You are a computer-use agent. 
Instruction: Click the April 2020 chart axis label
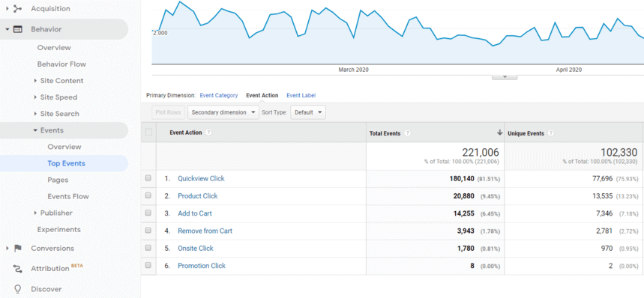[x=569, y=70]
